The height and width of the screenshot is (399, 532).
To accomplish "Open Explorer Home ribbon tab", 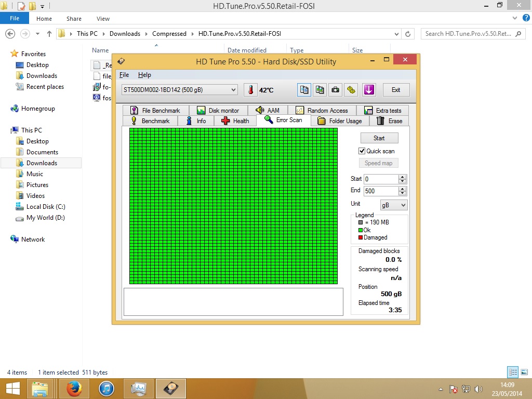I will pyautogui.click(x=44, y=19).
